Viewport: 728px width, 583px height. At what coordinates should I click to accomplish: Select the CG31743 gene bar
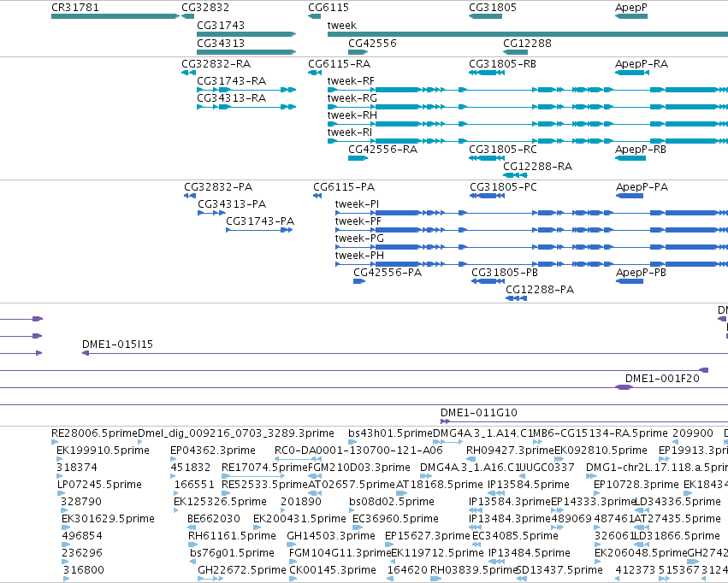246,34
